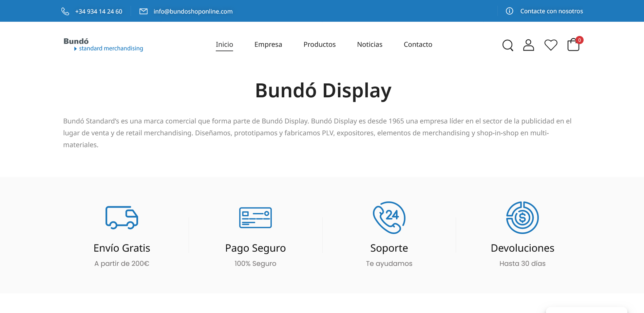Open the wishlist heart icon
Image resolution: width=644 pixels, height=313 pixels.
tap(551, 45)
